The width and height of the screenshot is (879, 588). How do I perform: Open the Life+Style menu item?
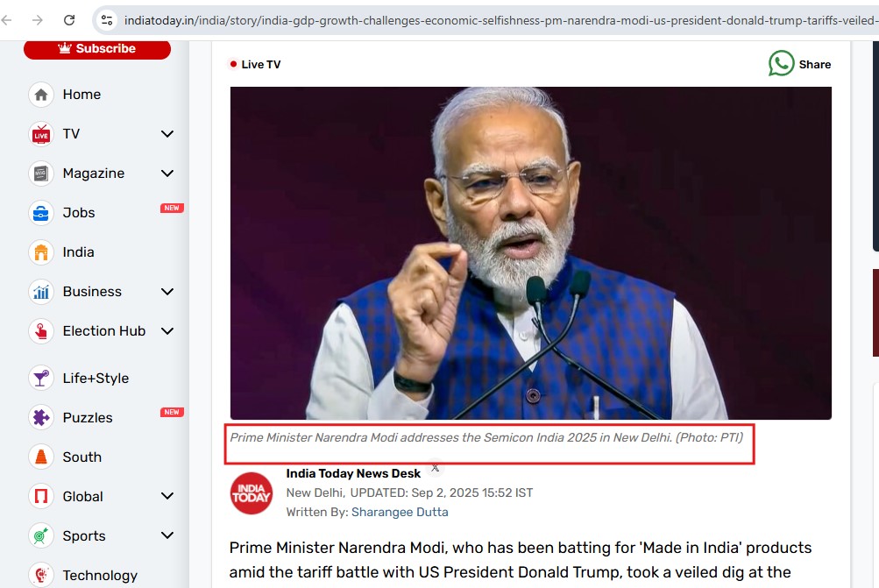point(95,379)
